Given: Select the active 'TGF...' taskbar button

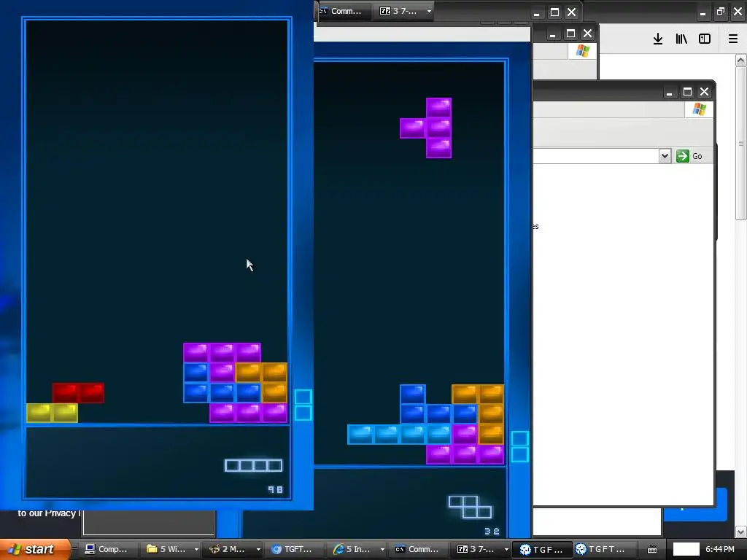Looking at the screenshot, I should (542, 549).
